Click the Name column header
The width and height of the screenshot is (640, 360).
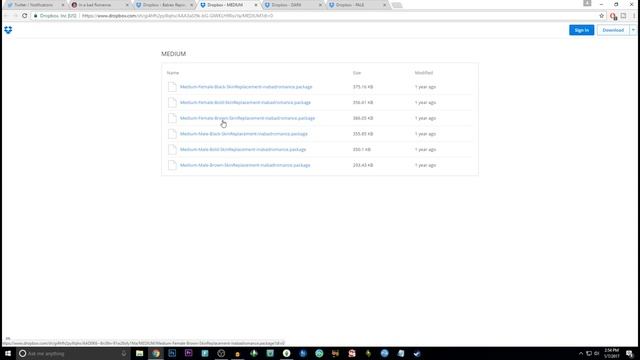[x=173, y=73]
